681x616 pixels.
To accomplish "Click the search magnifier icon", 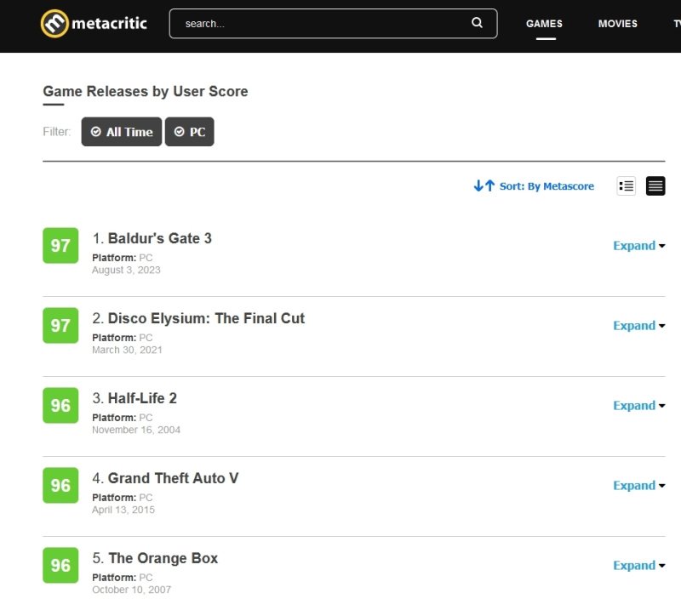I will pos(478,23).
